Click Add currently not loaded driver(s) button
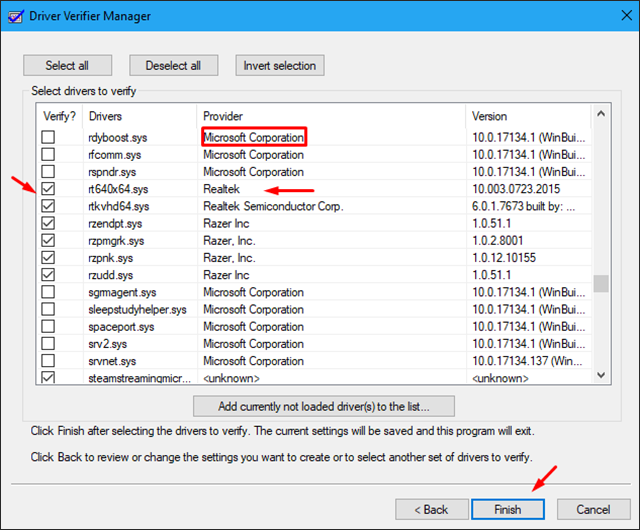This screenshot has width=640, height=530. pyautogui.click(x=324, y=406)
